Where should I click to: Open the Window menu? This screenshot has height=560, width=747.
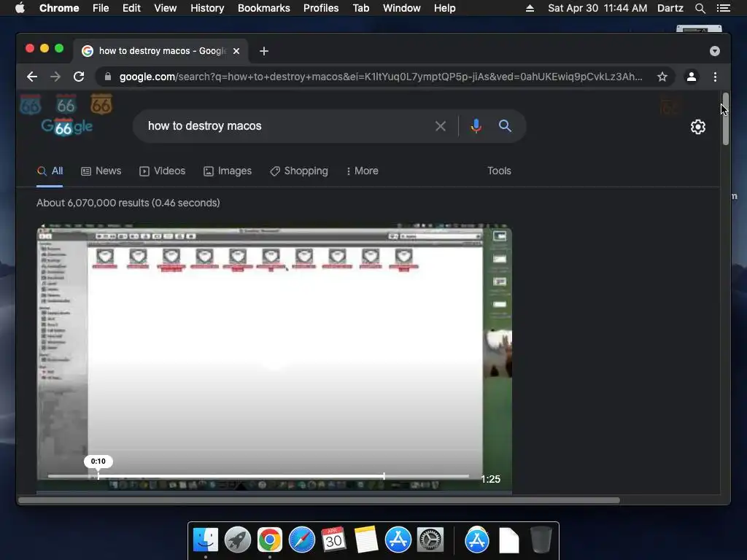[402, 8]
